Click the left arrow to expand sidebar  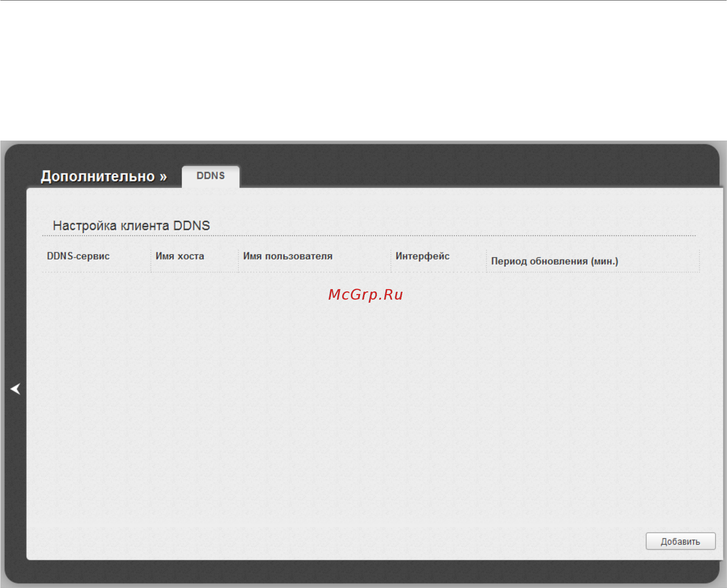pos(15,389)
